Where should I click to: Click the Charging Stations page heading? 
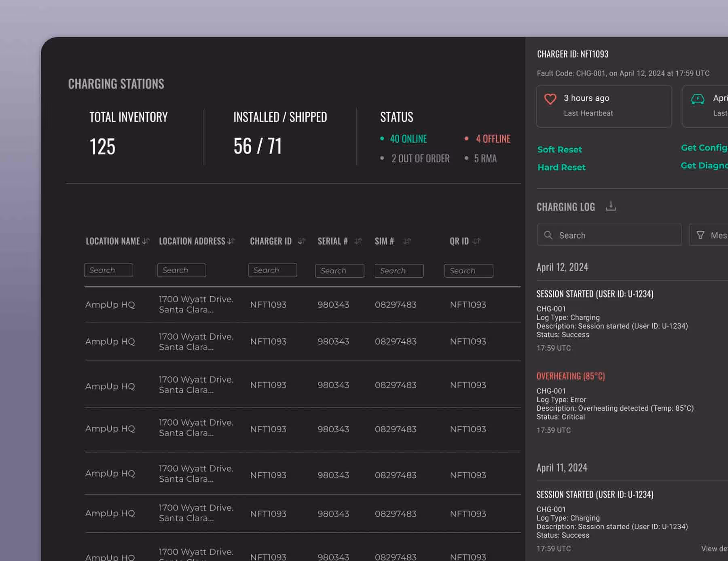pyautogui.click(x=116, y=84)
